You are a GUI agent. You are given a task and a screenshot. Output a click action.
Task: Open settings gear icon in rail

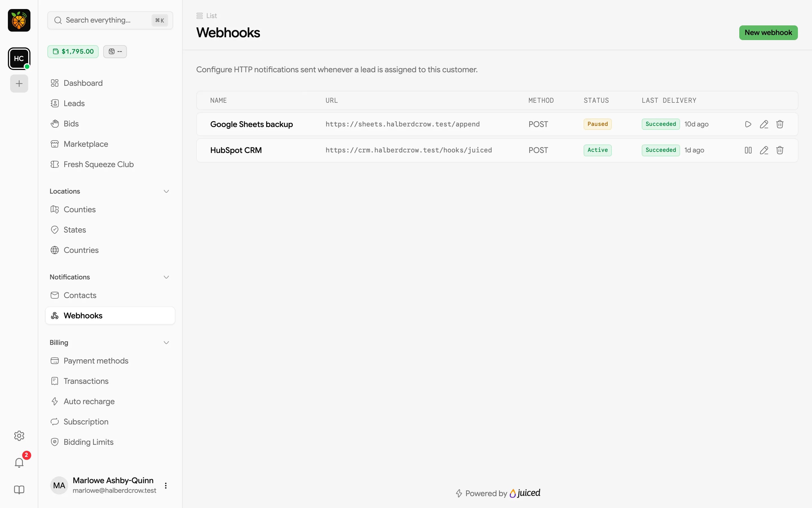click(x=19, y=436)
